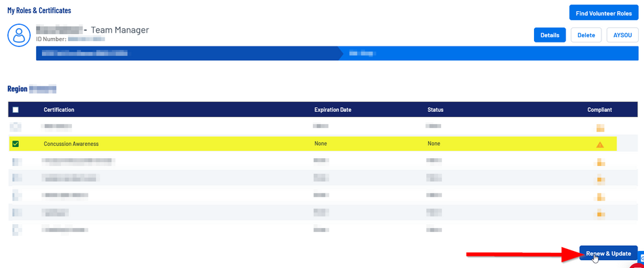Toggle the select-all checkbox in the table header
Screen dimensions: 644x268
(x=16, y=110)
